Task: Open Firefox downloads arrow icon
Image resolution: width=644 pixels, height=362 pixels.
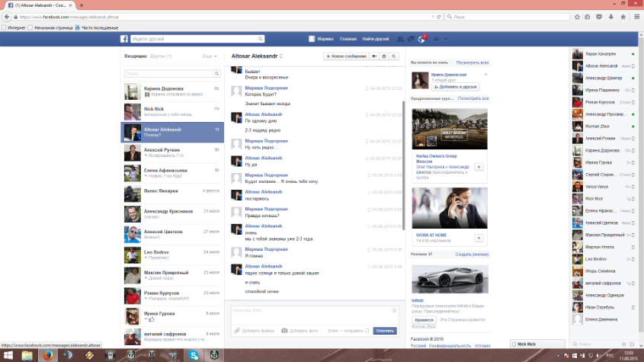Action: pos(611,17)
